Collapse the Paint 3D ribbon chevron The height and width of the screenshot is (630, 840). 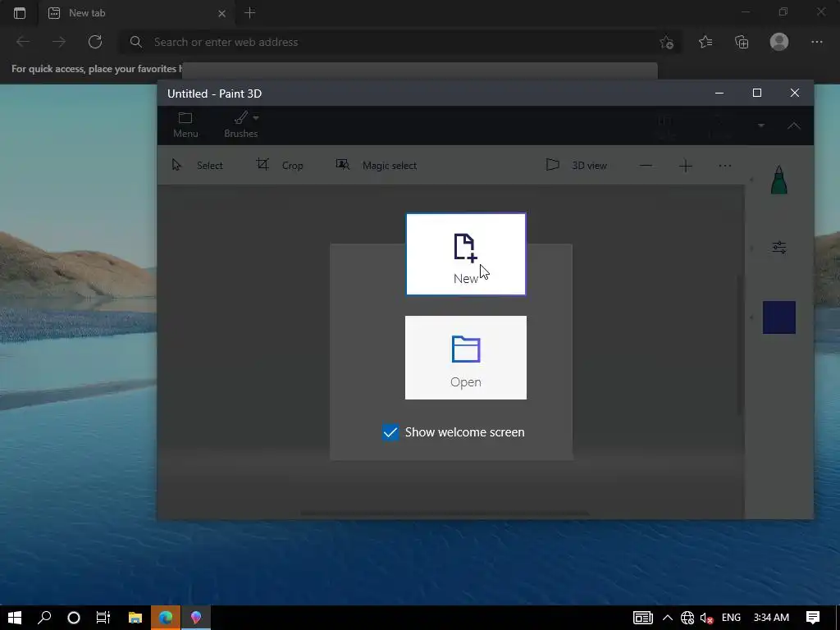pos(794,126)
